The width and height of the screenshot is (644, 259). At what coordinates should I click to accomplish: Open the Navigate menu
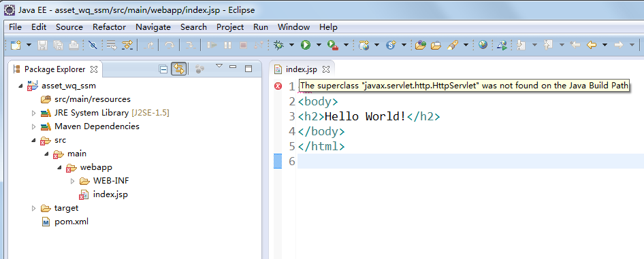(153, 27)
